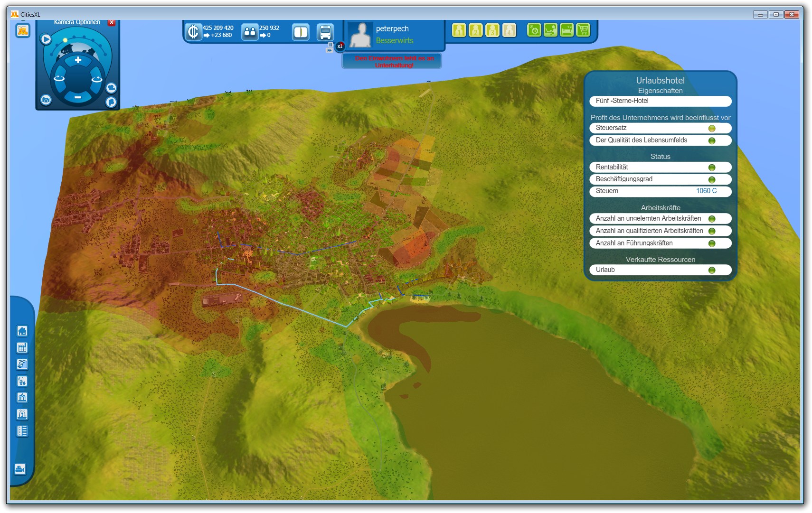Expand the population statistics panel

tap(250, 32)
